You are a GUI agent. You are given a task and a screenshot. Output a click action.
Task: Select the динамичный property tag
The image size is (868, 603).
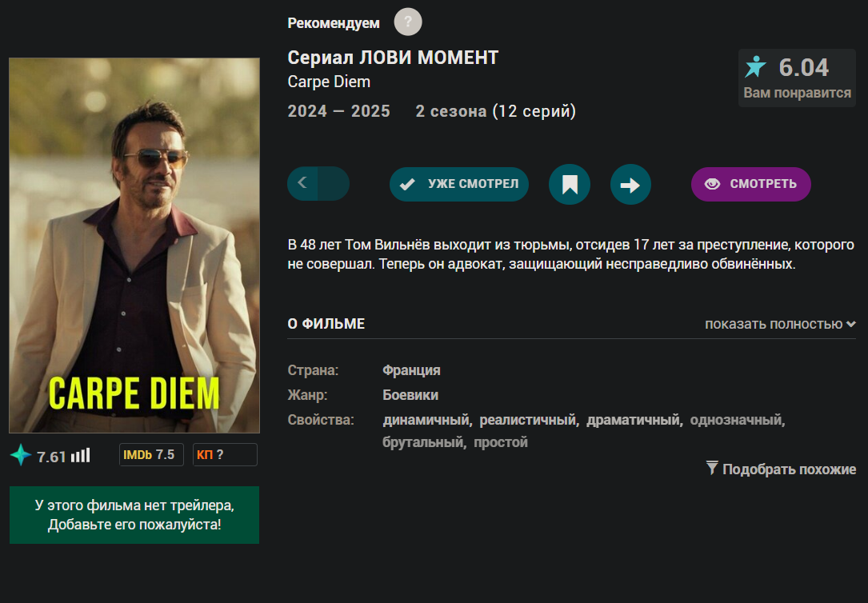[x=426, y=420]
